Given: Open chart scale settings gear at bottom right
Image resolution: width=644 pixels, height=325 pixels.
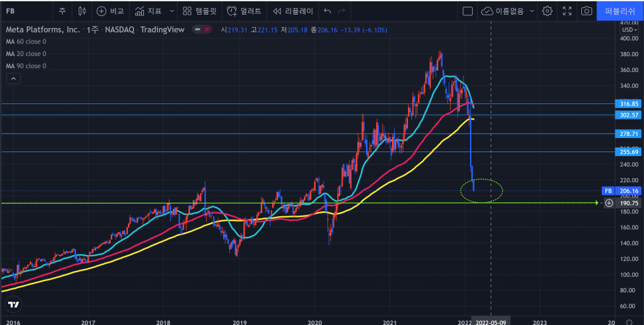Looking at the screenshot, I should tap(629, 322).
